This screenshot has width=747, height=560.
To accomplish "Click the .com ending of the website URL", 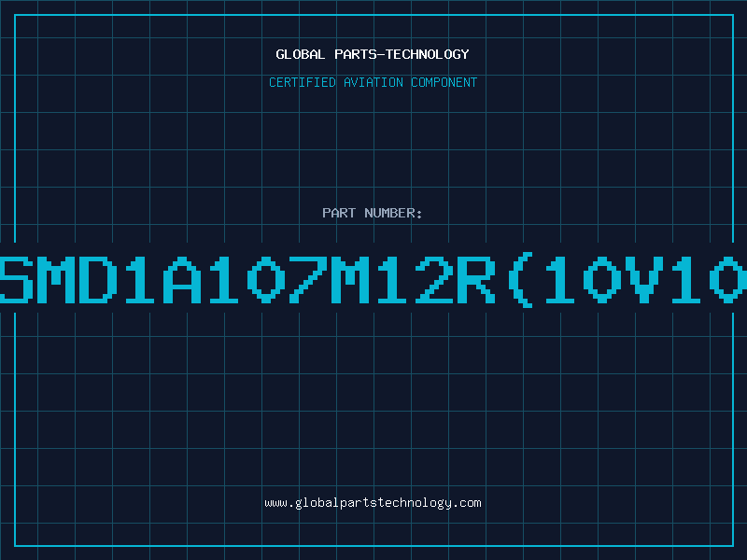I will coord(467,503).
